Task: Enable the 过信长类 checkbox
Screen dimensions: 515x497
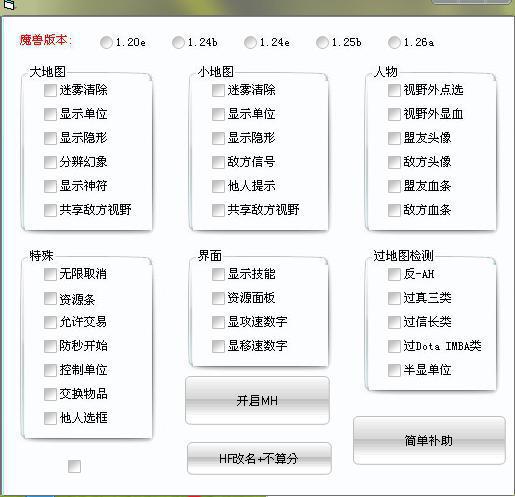Action: click(x=394, y=322)
